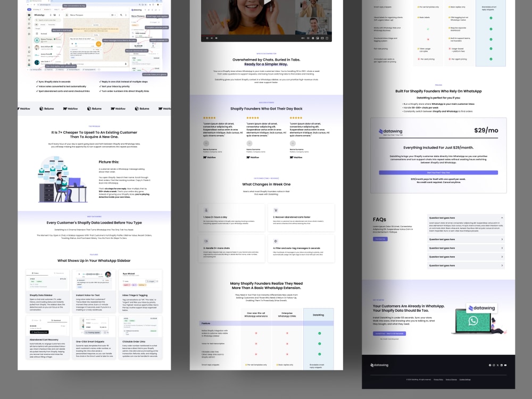This screenshot has width=532, height=399.
Task: Click the $29/mo price on pricing card
Action: tap(486, 131)
